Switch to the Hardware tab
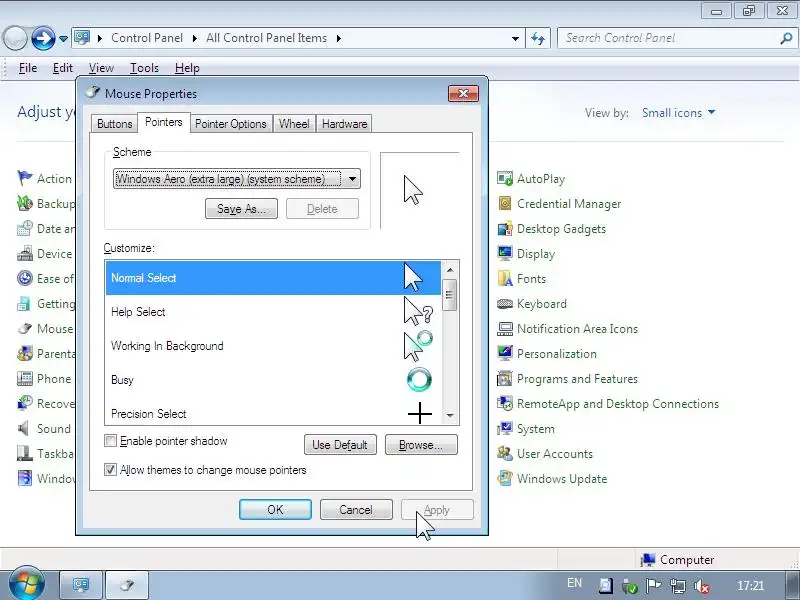The image size is (800, 600). pyautogui.click(x=344, y=123)
